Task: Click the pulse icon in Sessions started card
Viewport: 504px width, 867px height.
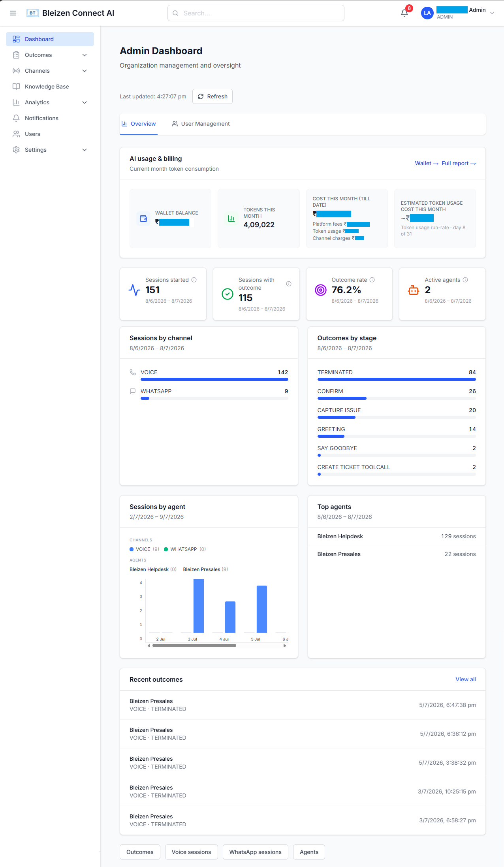Action: 134,290
